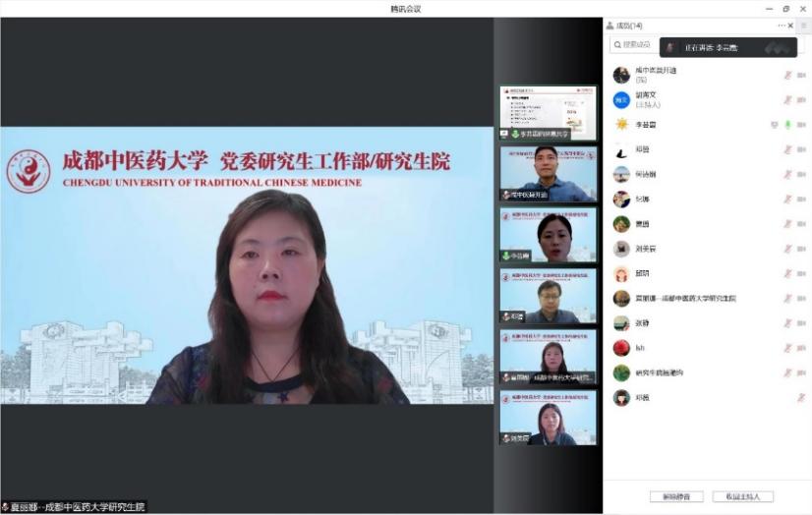Click the magnifier icon in member search box
The image size is (812, 515).
[617, 45]
